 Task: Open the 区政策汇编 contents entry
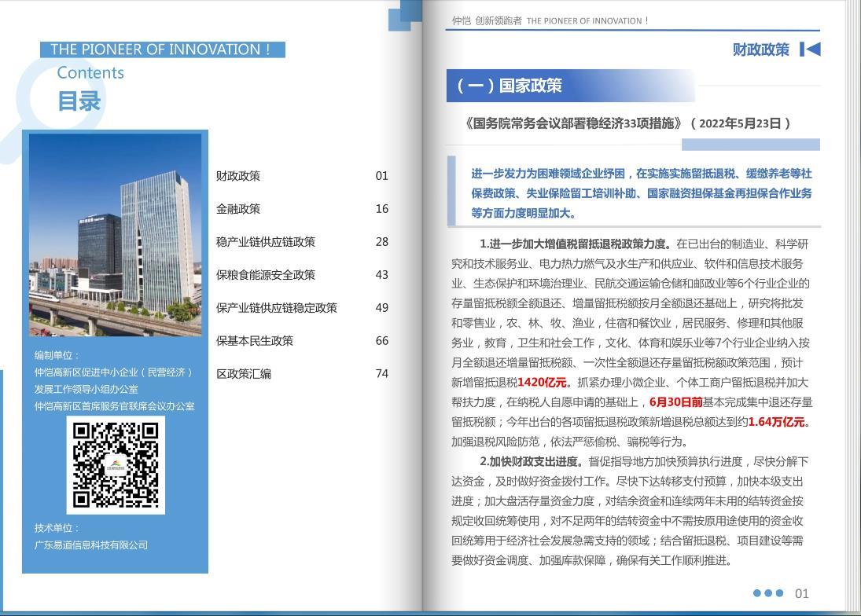click(243, 373)
